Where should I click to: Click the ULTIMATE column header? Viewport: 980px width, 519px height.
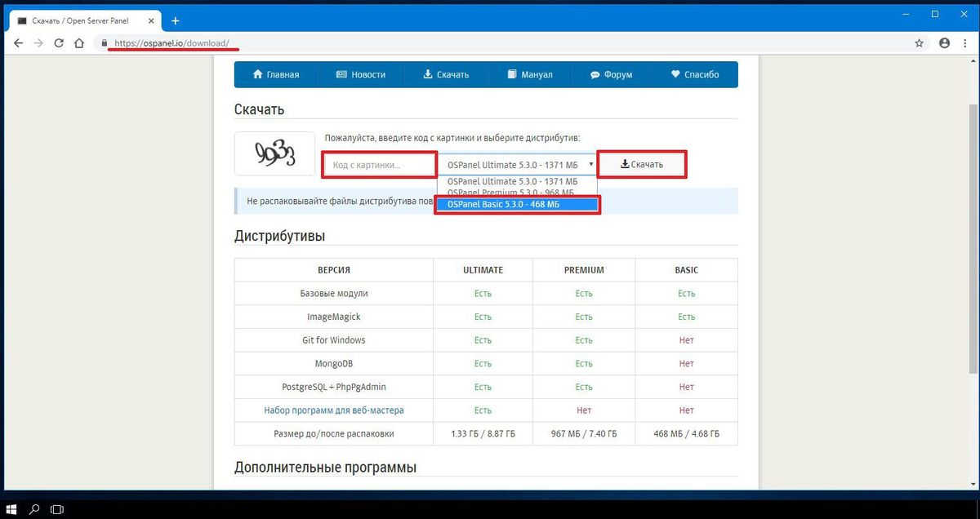[483, 269]
